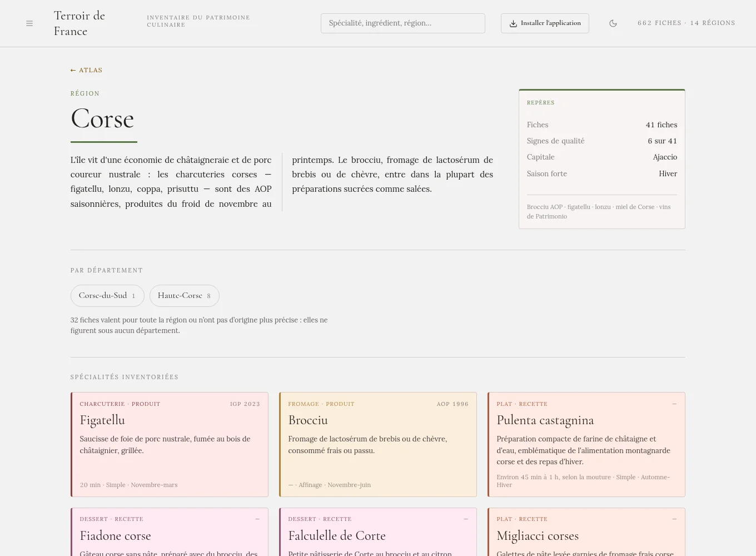The width and height of the screenshot is (756, 556).
Task: Open the Migliacci corses recipe card
Action: pyautogui.click(x=586, y=532)
